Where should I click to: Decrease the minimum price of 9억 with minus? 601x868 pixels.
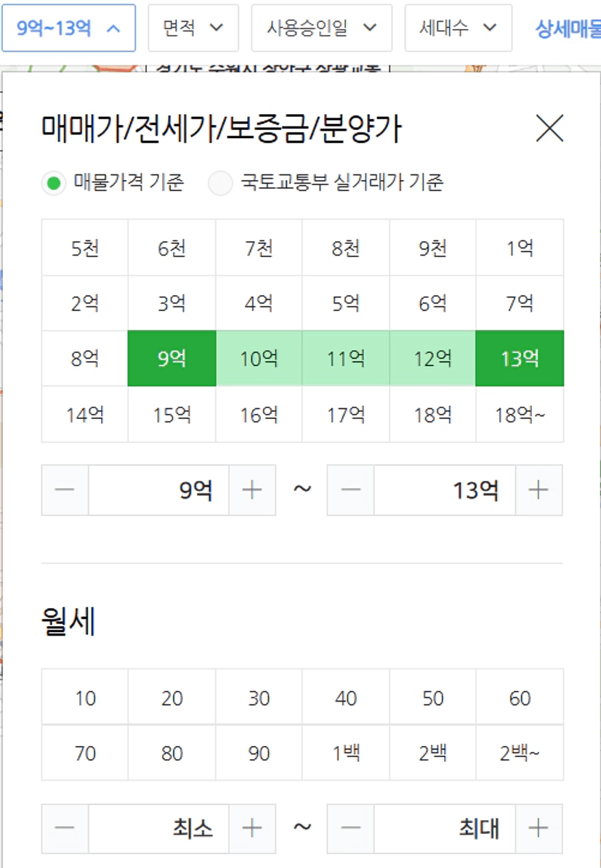[x=65, y=490]
